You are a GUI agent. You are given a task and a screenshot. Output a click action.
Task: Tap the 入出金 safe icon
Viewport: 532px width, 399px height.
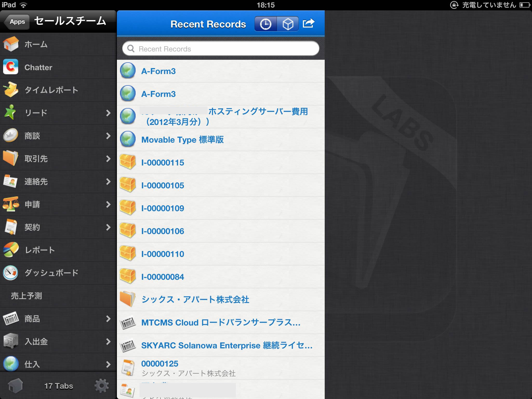click(x=11, y=341)
